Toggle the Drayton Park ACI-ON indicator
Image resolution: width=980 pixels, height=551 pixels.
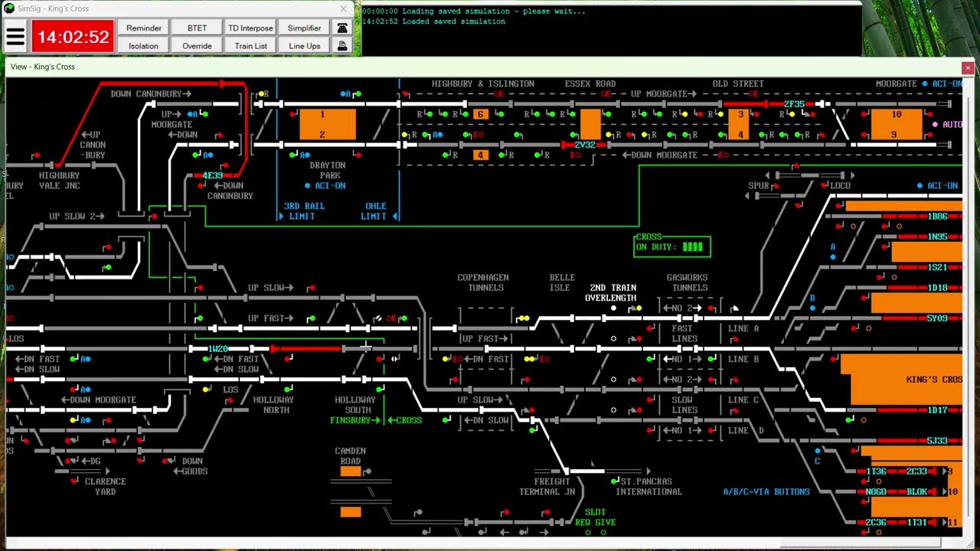[x=308, y=185]
